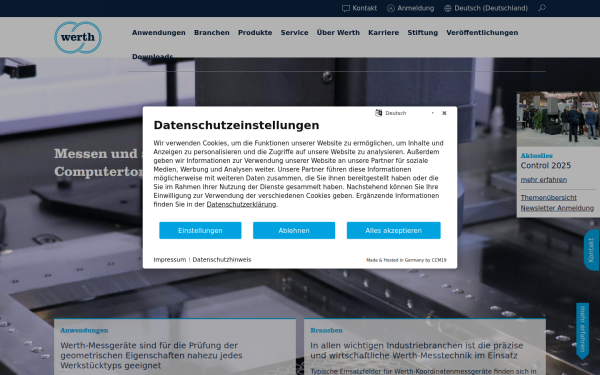Open the Branchen menu

point(212,33)
